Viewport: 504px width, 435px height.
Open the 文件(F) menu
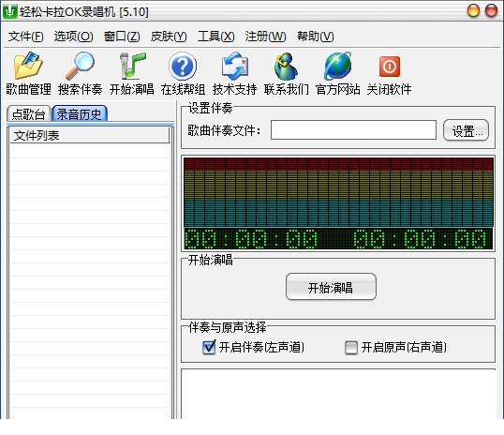[25, 37]
